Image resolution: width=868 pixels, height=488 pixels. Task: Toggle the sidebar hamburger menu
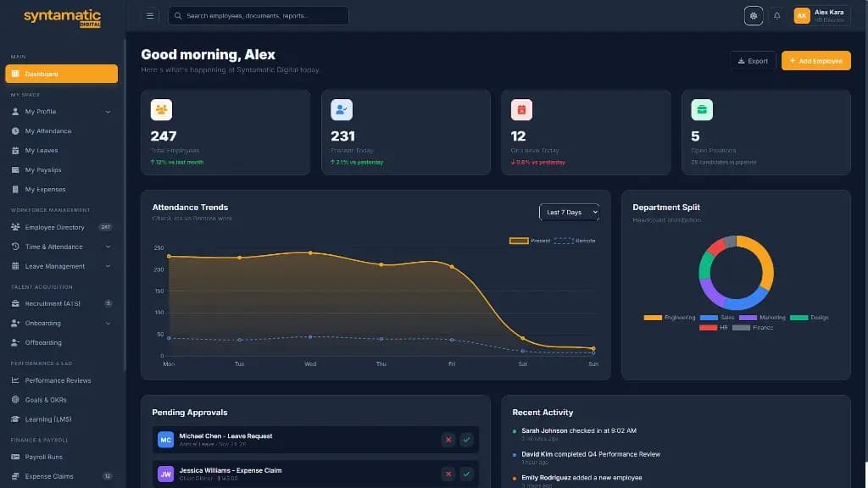(x=150, y=16)
